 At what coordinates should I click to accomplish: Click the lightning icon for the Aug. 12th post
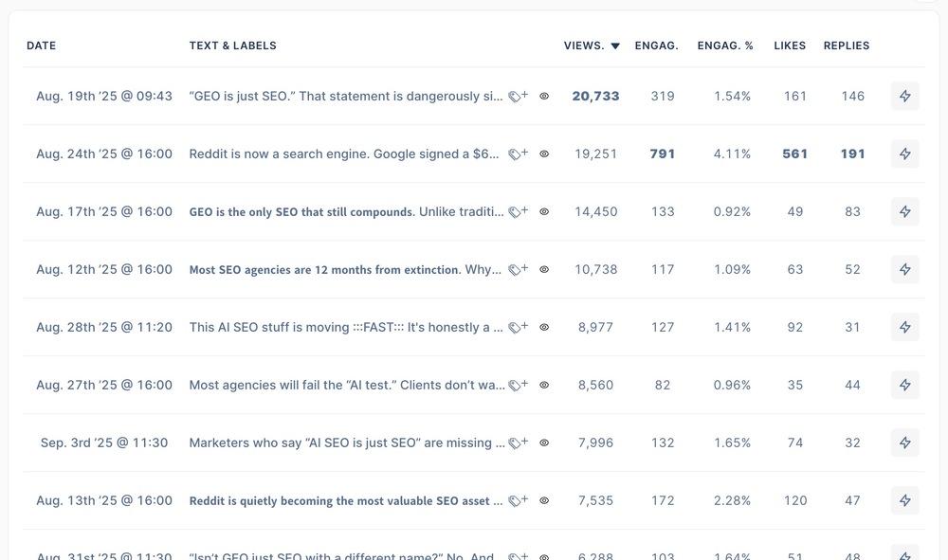[x=904, y=270]
